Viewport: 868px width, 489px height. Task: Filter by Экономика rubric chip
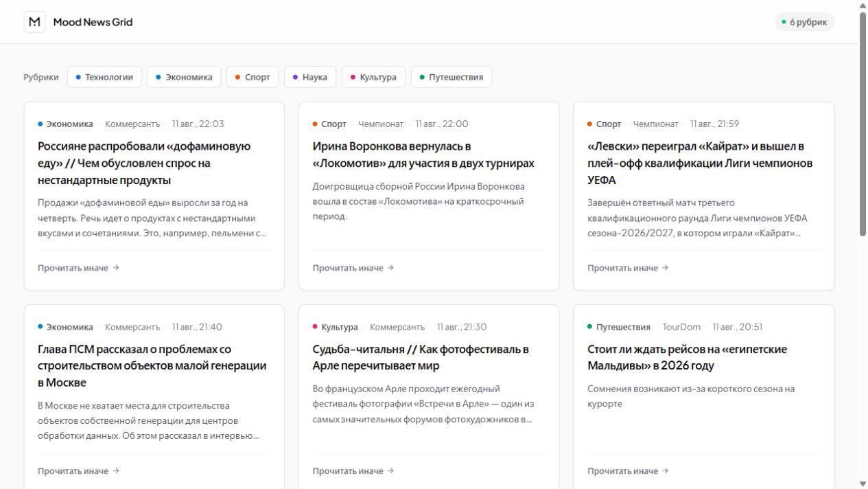184,77
